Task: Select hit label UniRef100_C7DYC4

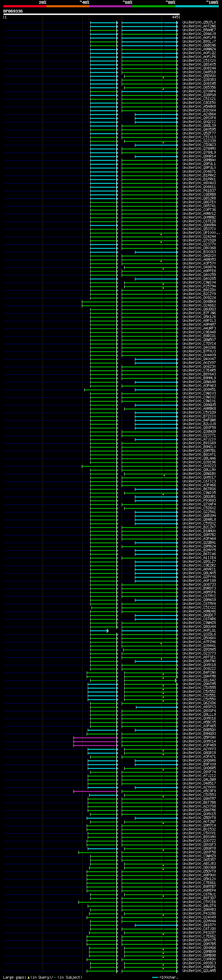Action: pyautogui.click(x=199, y=343)
